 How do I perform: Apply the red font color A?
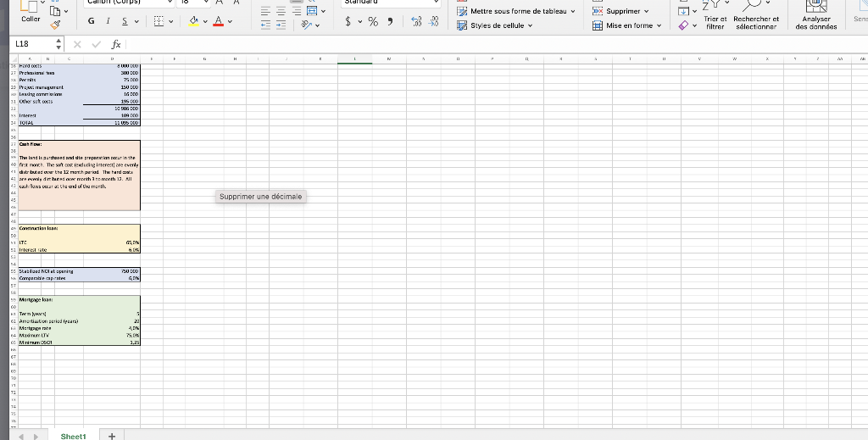[218, 21]
